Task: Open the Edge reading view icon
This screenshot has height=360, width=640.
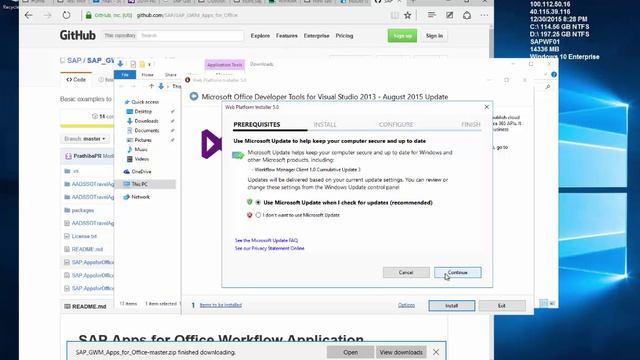Action: click(x=394, y=16)
